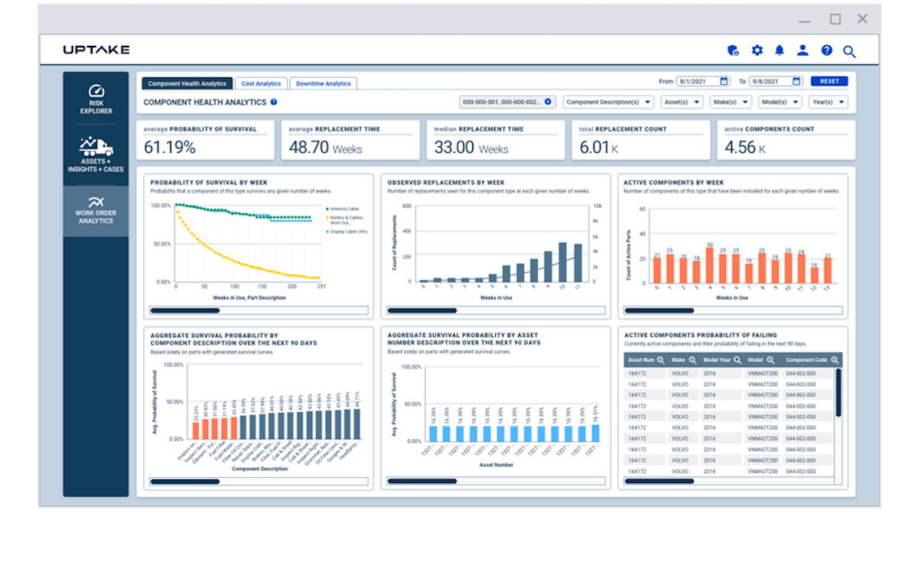Open settings via the gear icon

757,50
